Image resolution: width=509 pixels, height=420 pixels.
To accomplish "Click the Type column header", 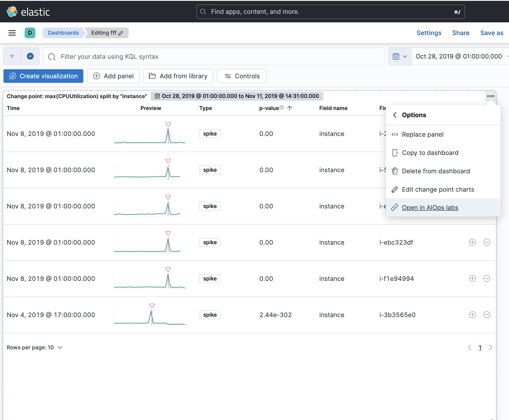I will tap(205, 108).
